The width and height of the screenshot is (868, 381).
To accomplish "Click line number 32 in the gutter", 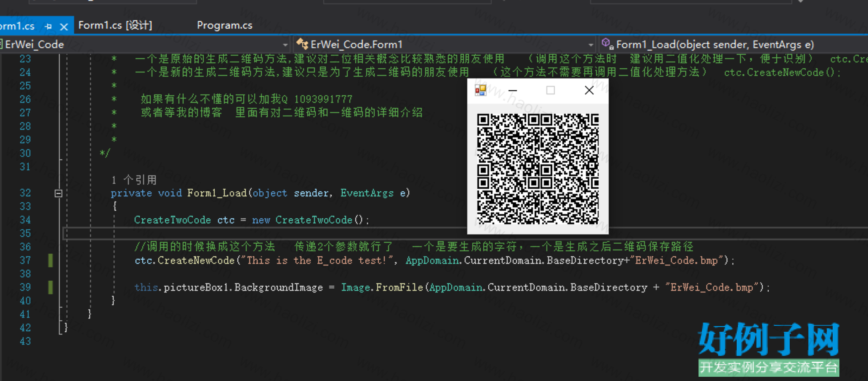I will [x=25, y=193].
